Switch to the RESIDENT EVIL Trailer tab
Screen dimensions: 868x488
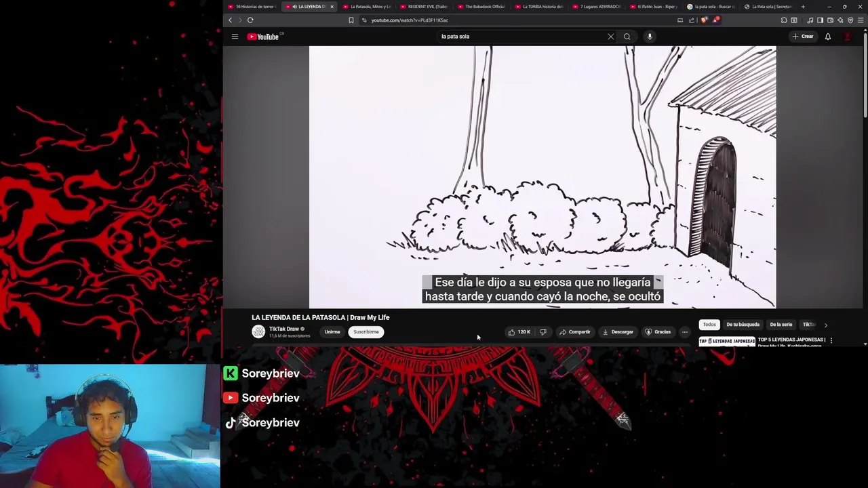click(x=424, y=7)
